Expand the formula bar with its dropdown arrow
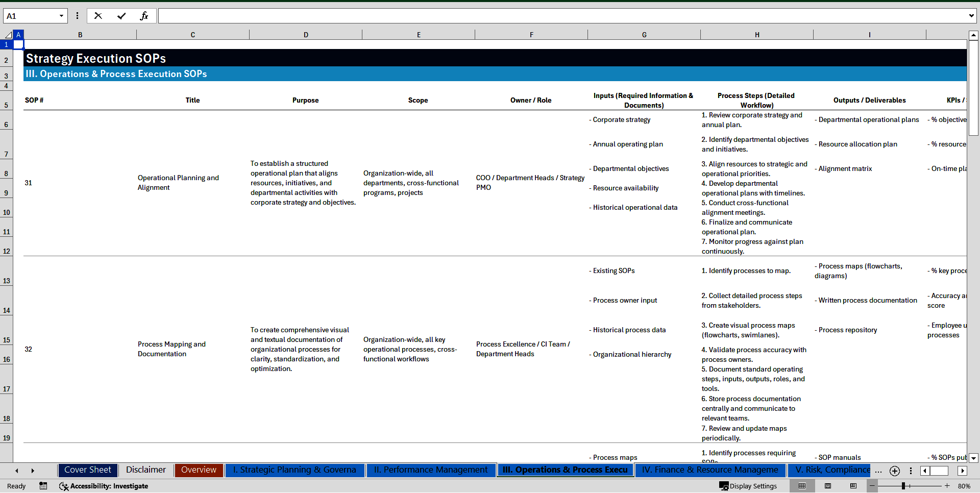The height and width of the screenshot is (493, 980). click(972, 16)
